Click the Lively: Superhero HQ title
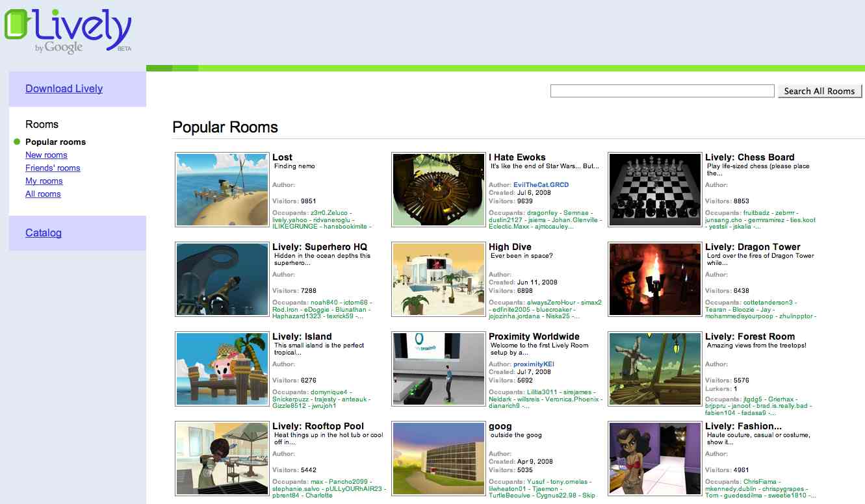The width and height of the screenshot is (865, 504). pos(320,247)
